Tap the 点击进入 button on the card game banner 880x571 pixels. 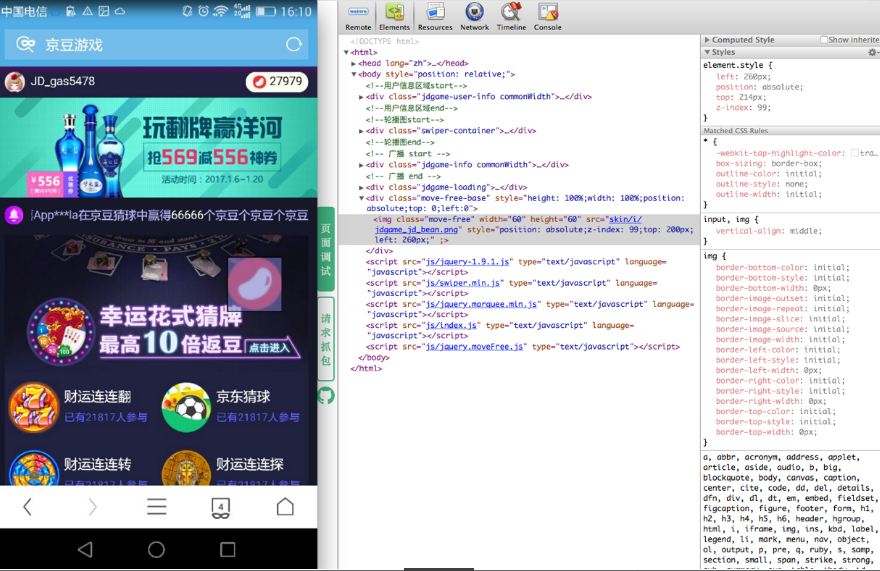pos(269,348)
